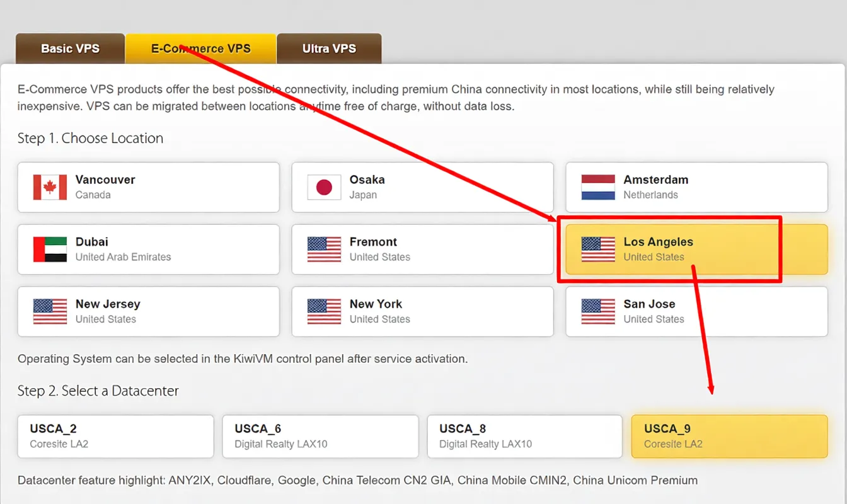This screenshot has width=847, height=504.
Task: Click the US flag beside New York
Action: coord(324,311)
